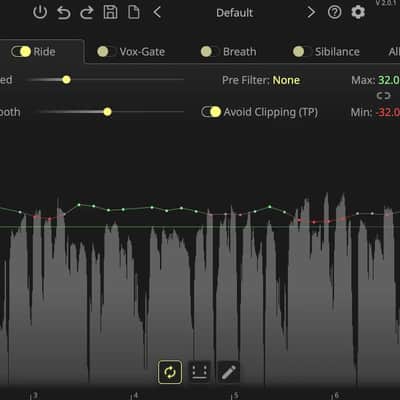400x400 pixels.
Task: Click the Min -32.0 value
Action: pos(388,112)
